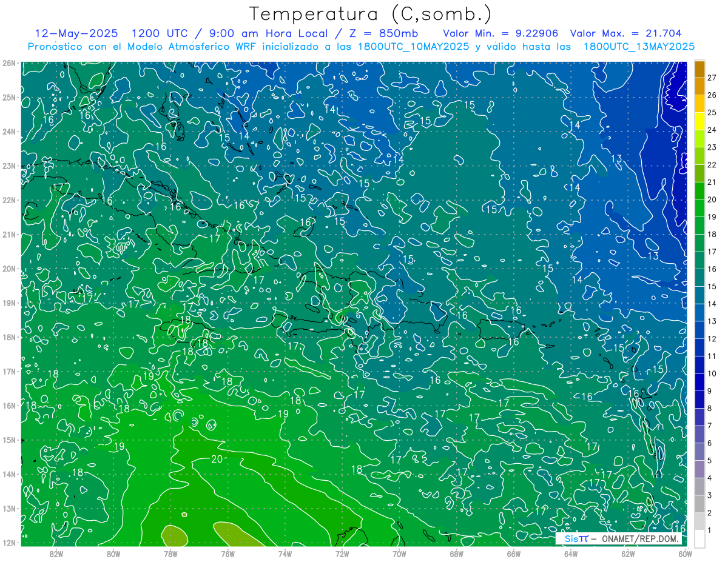This screenshot has height=562, width=728.
Task: Click the '25N' latitude axis label
Action: tap(9, 97)
